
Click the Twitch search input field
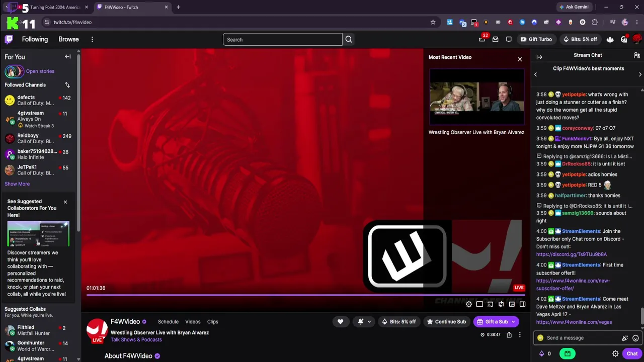point(283,39)
